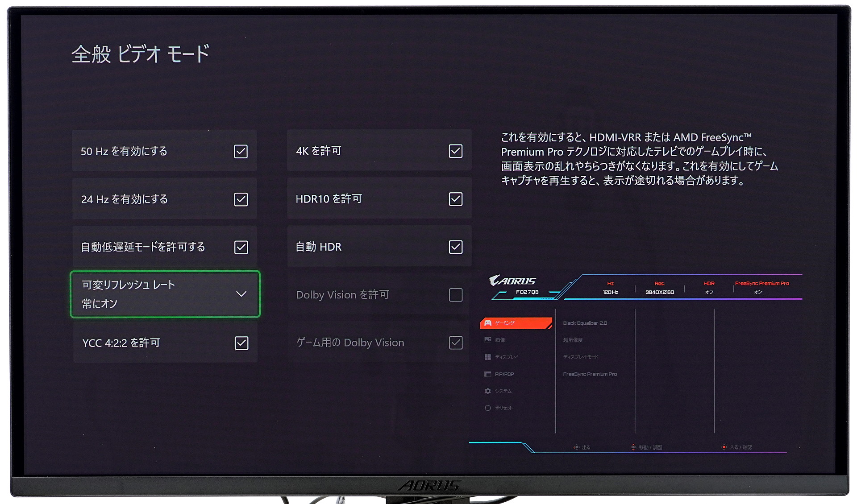The image size is (857, 504).
Task: Select FreeSync Premium Pro in the OSD submenu
Action: tap(590, 374)
